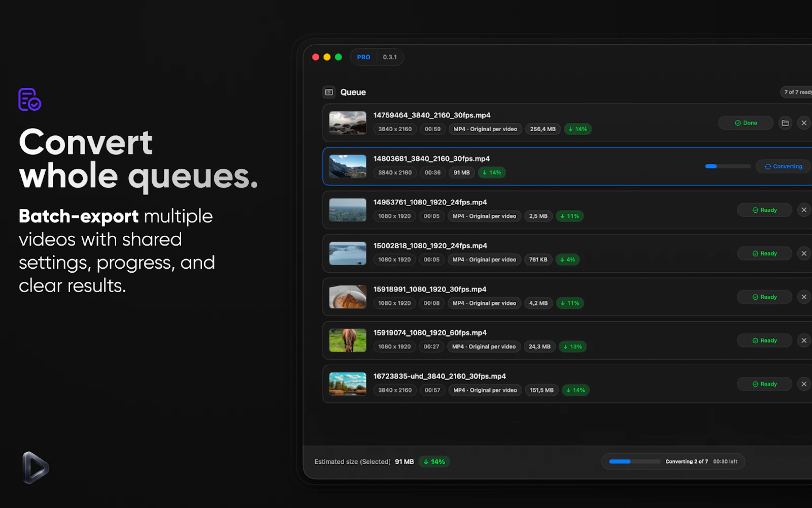Image resolution: width=812 pixels, height=508 pixels.
Task: Remove 14759464_3840_2160_30fps.mp4 from queue
Action: [804, 123]
